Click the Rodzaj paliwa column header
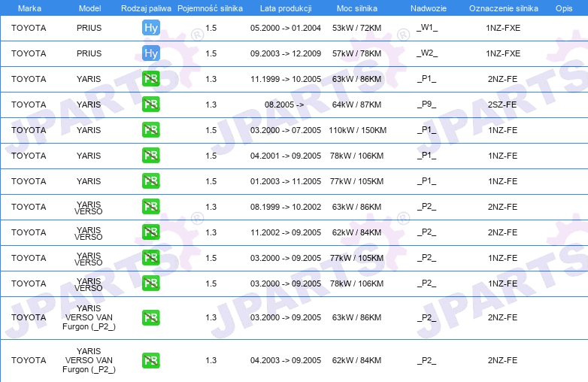The width and height of the screenshot is (588, 382). 146,8
